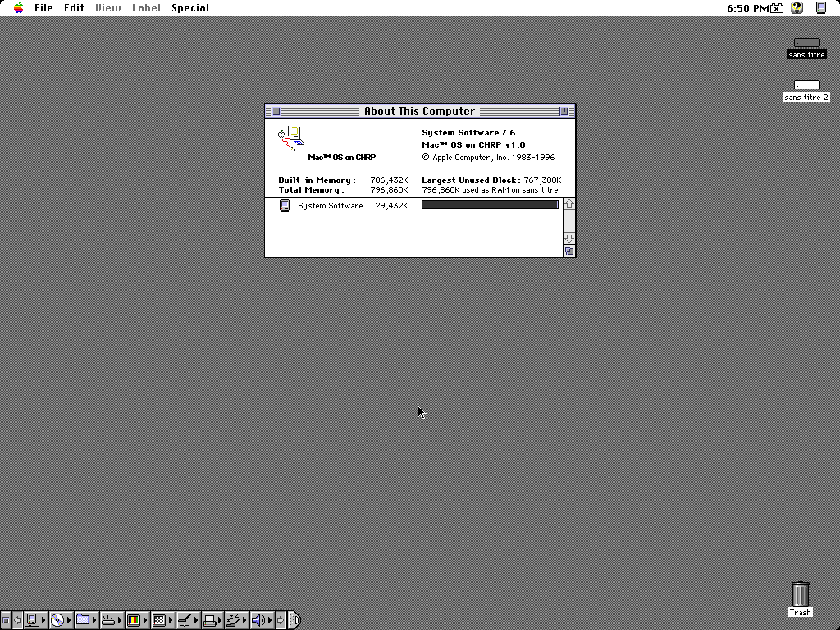The image size is (840, 630).
Task: Select the 'sans titre 2' disk icon
Action: [806, 85]
